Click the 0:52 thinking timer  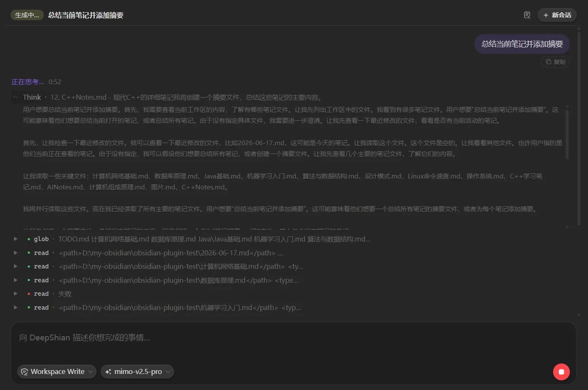(x=55, y=82)
